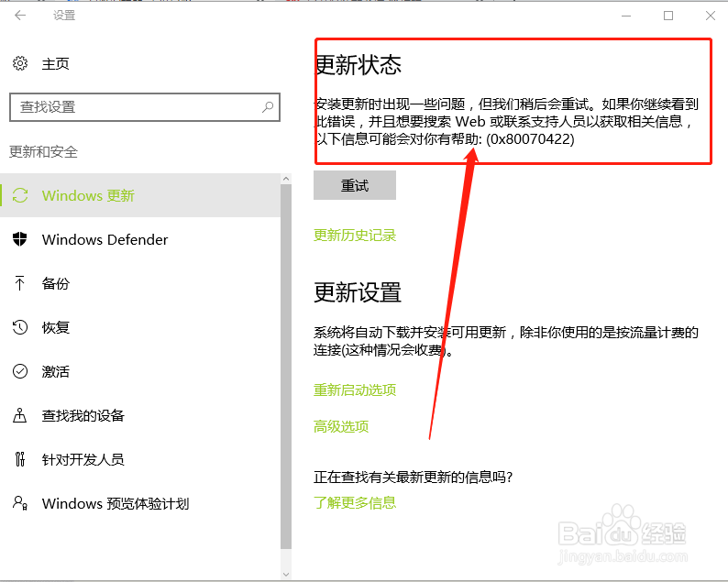This screenshot has height=582, width=728.
Task: Click the 针对开发人员 tools icon
Action: point(20,459)
